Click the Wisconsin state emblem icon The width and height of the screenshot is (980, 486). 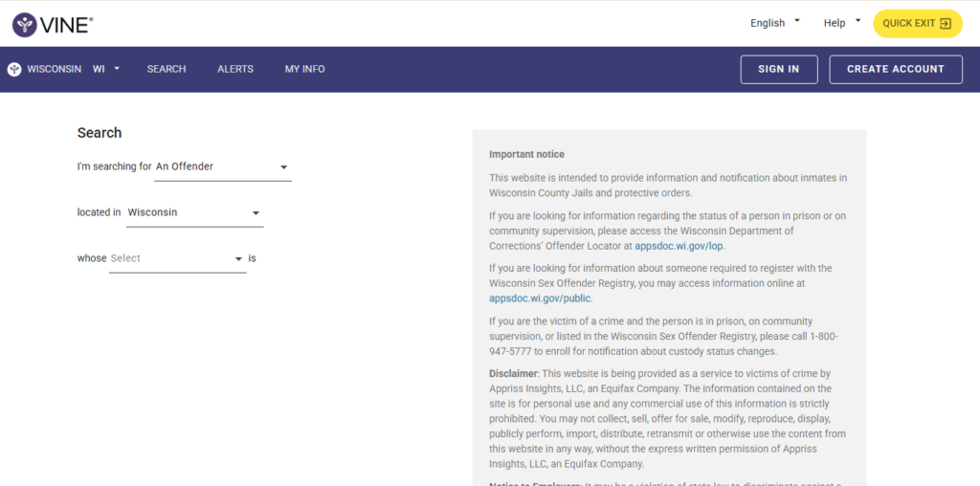(x=14, y=70)
